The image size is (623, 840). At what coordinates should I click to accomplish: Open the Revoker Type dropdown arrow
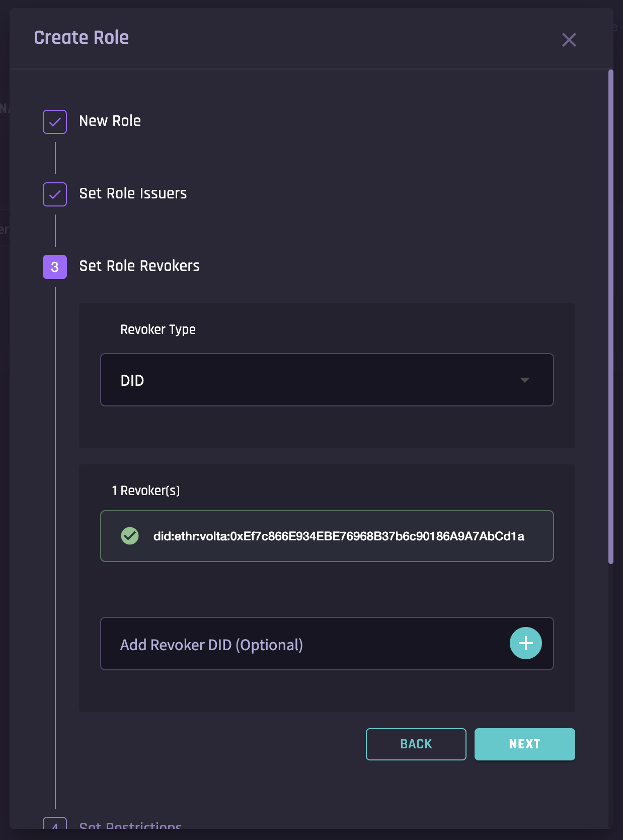coord(524,380)
